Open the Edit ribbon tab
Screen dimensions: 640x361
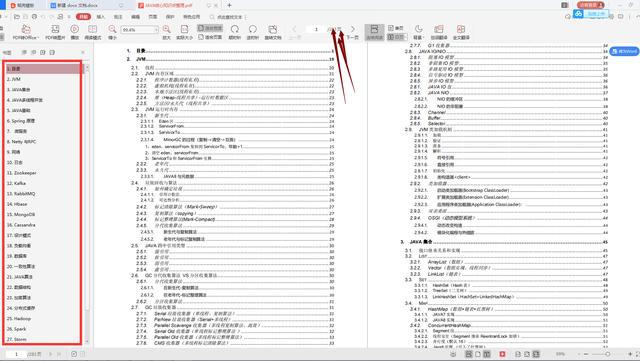click(135, 17)
